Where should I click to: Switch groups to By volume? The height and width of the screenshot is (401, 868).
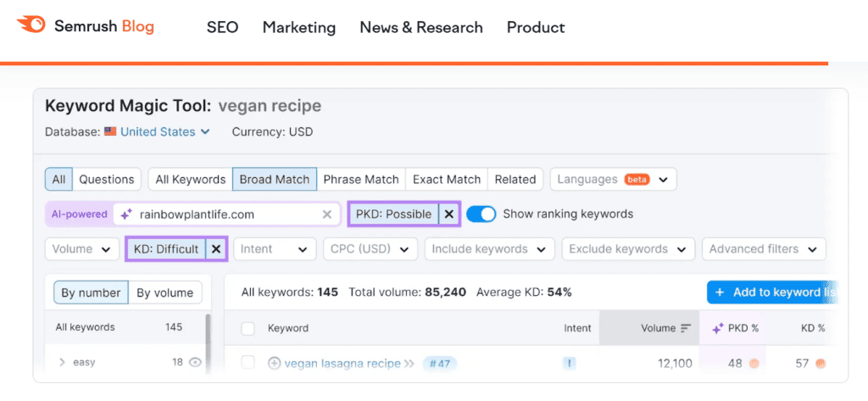click(165, 292)
